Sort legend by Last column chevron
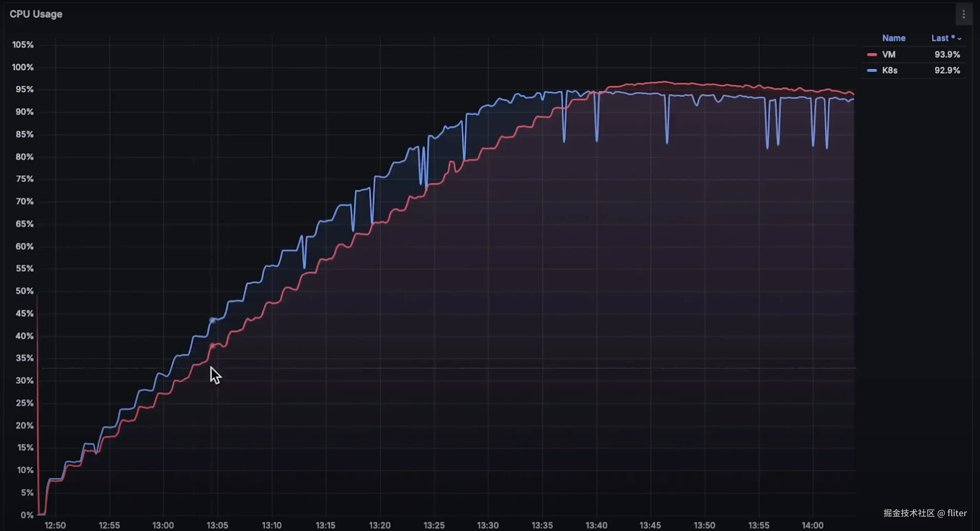The width and height of the screenshot is (980, 531). point(959,38)
